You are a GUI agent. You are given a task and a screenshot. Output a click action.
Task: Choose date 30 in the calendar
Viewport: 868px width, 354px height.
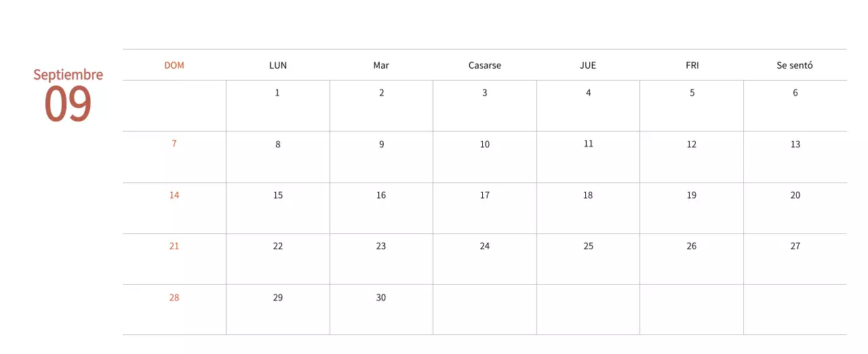381,298
